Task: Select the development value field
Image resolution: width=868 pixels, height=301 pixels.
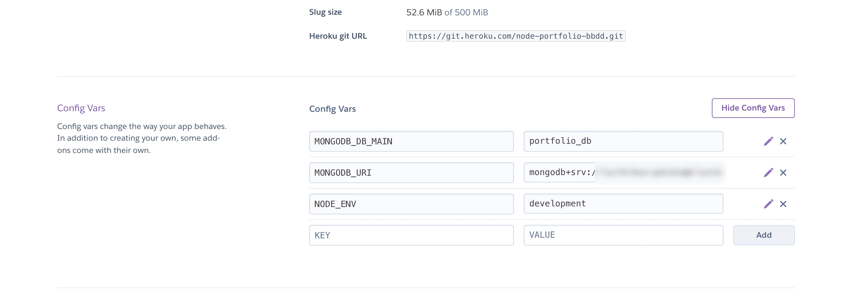Action: pos(623,203)
